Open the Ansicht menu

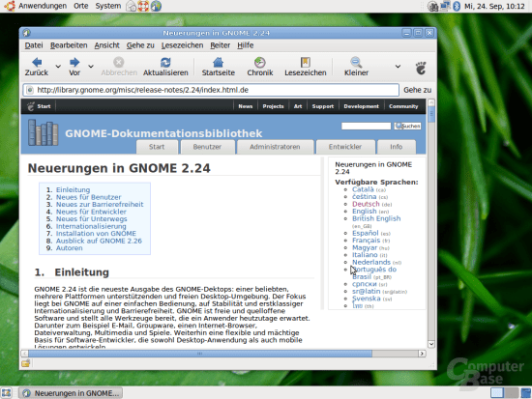tap(106, 45)
